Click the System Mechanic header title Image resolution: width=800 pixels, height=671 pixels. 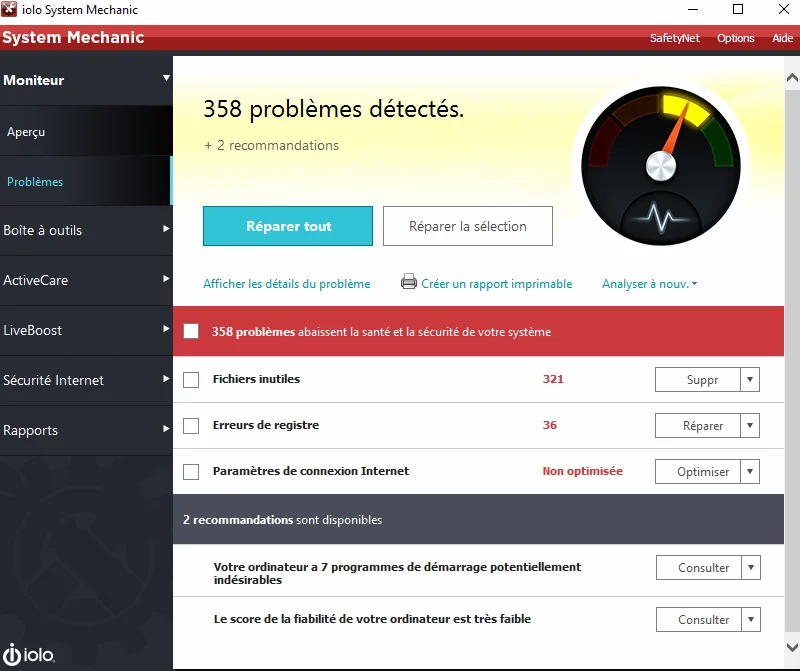(x=73, y=37)
